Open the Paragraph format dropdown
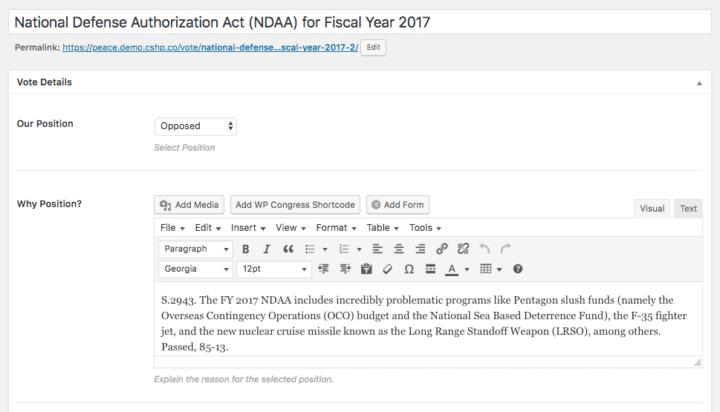 195,248
